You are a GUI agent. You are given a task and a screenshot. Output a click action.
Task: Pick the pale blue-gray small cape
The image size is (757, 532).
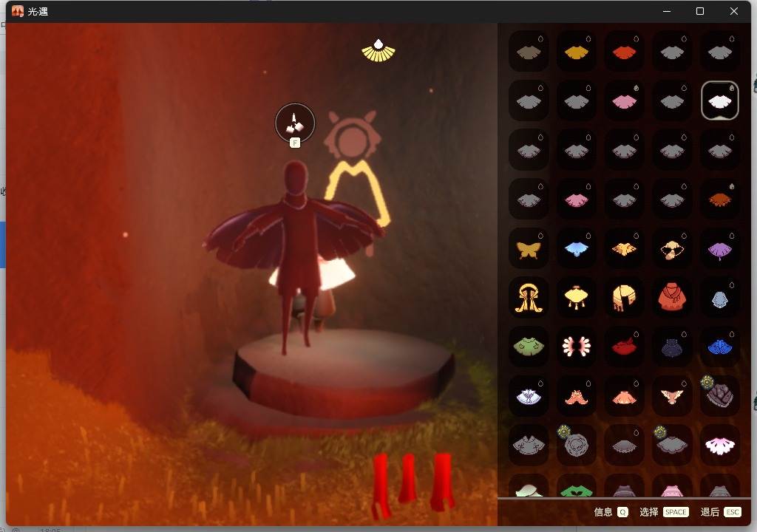click(719, 297)
